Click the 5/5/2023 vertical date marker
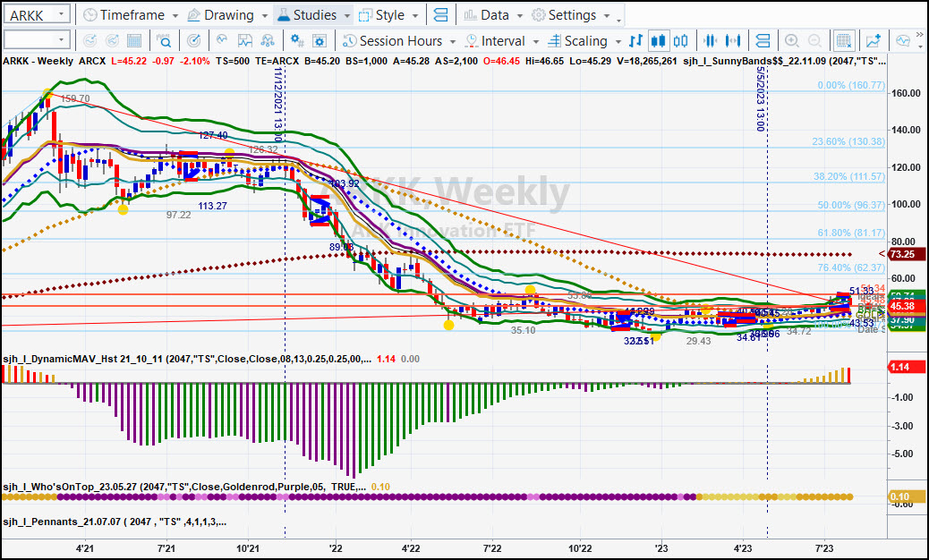 coord(761,98)
